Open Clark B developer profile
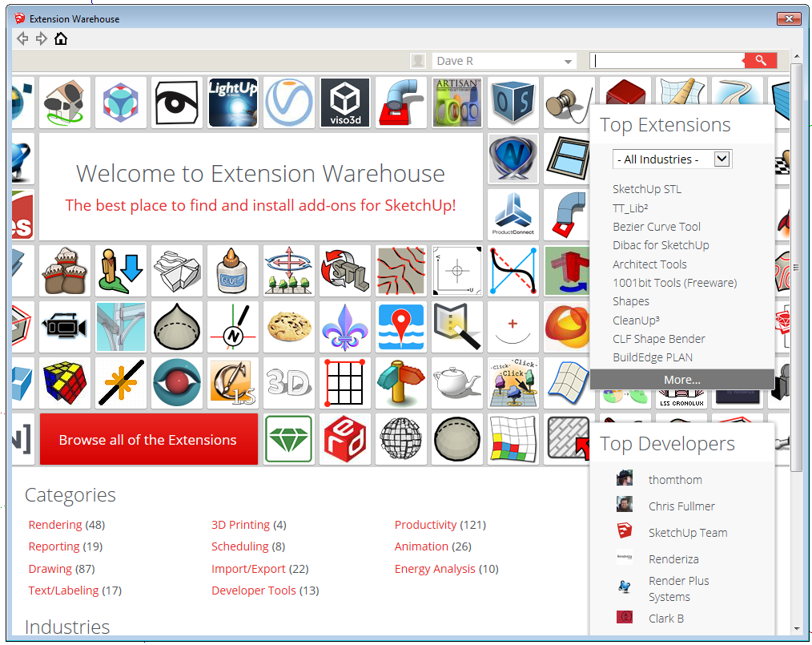812x645 pixels. pyautogui.click(x=666, y=619)
